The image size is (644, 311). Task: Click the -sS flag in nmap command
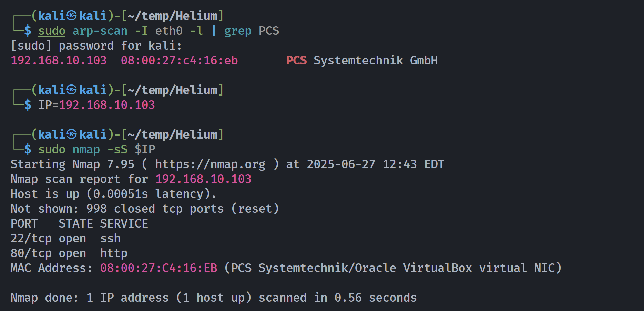coord(117,149)
